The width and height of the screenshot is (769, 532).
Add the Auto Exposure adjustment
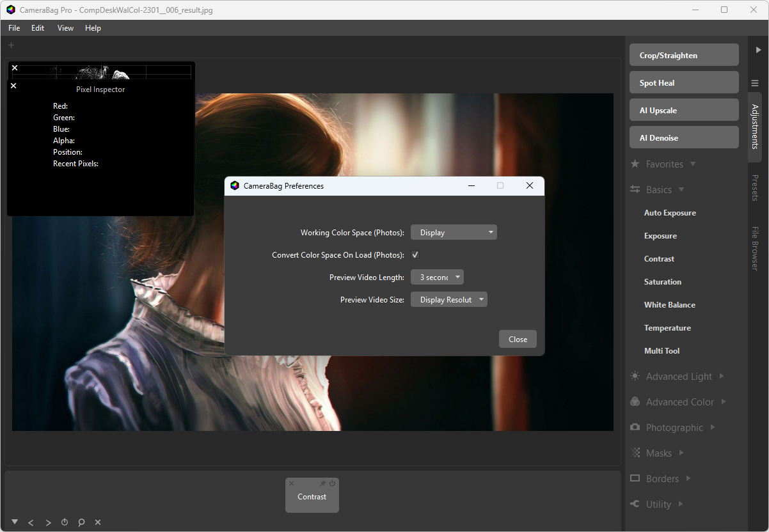pos(670,213)
